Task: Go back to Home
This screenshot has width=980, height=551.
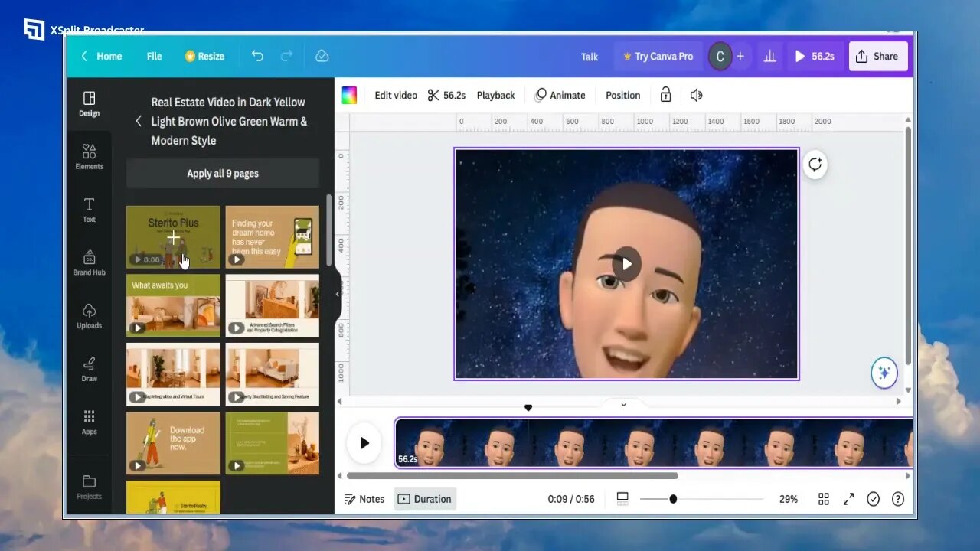Action: click(x=101, y=56)
